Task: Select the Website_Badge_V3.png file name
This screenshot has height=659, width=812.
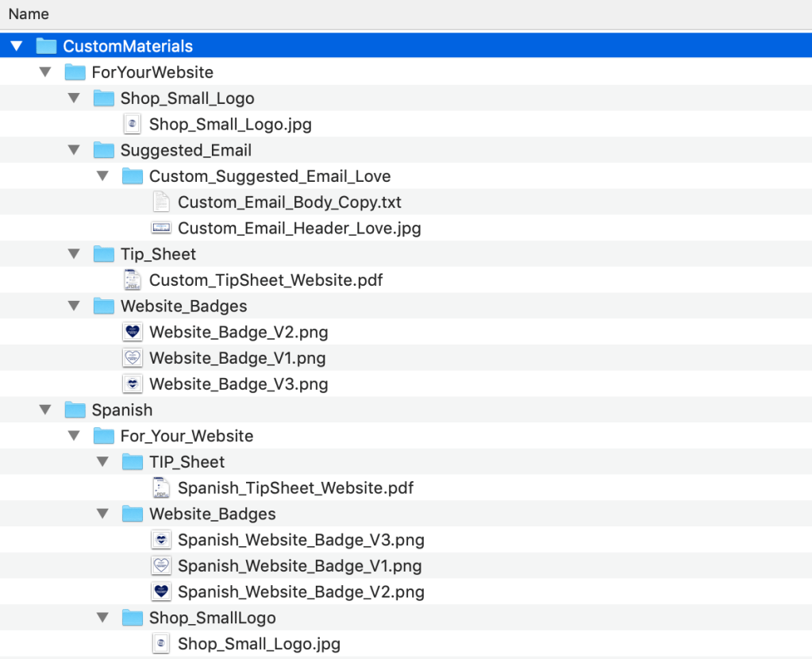Action: 238,384
